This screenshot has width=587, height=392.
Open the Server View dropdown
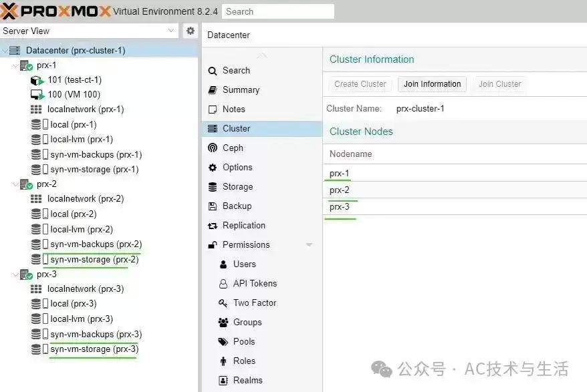[x=171, y=31]
